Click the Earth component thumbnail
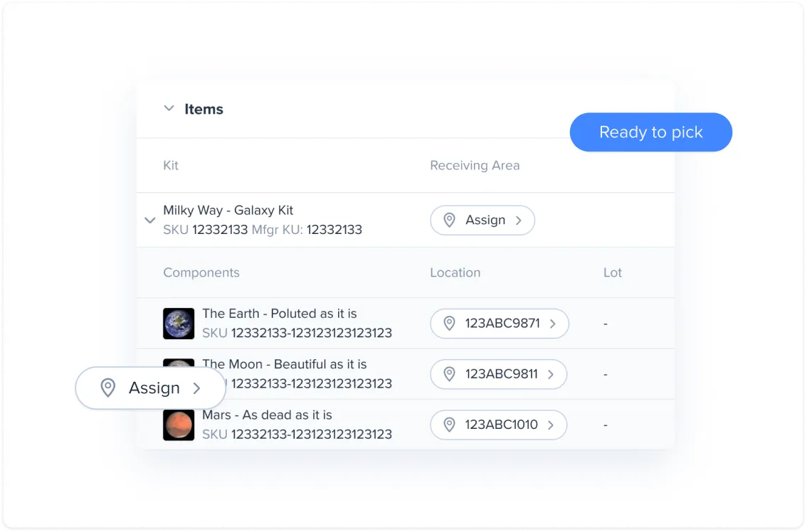The image size is (807, 532). (179, 324)
